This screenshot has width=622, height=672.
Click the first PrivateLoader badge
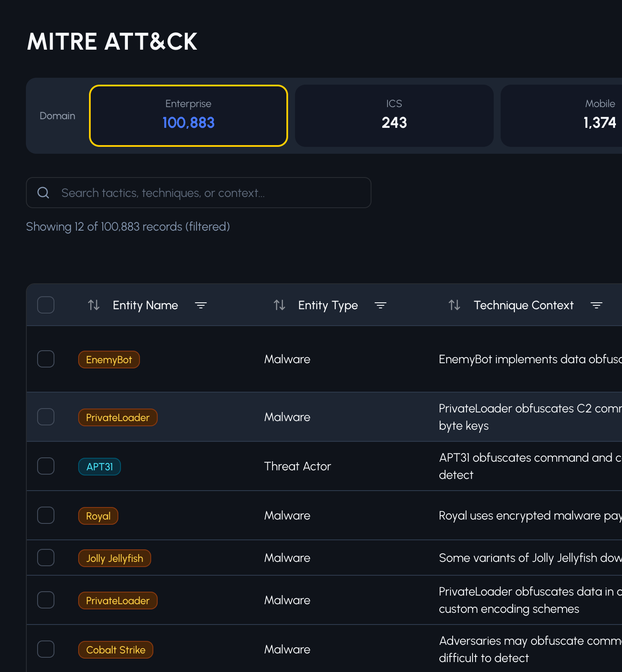click(117, 417)
